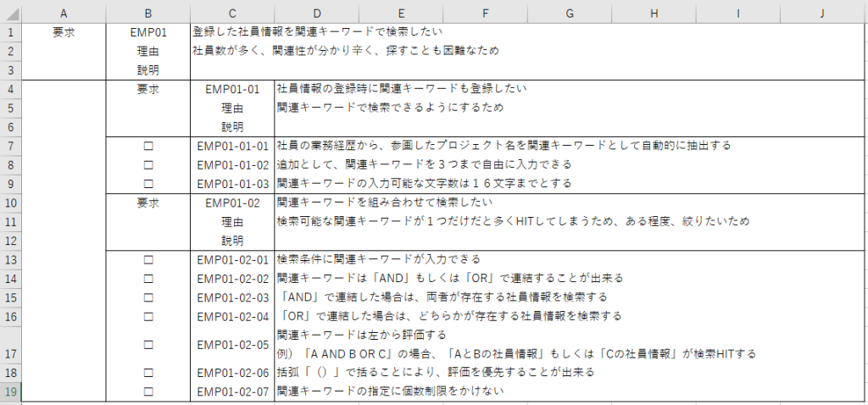Click the EMP01-02-06 cell

232,372
